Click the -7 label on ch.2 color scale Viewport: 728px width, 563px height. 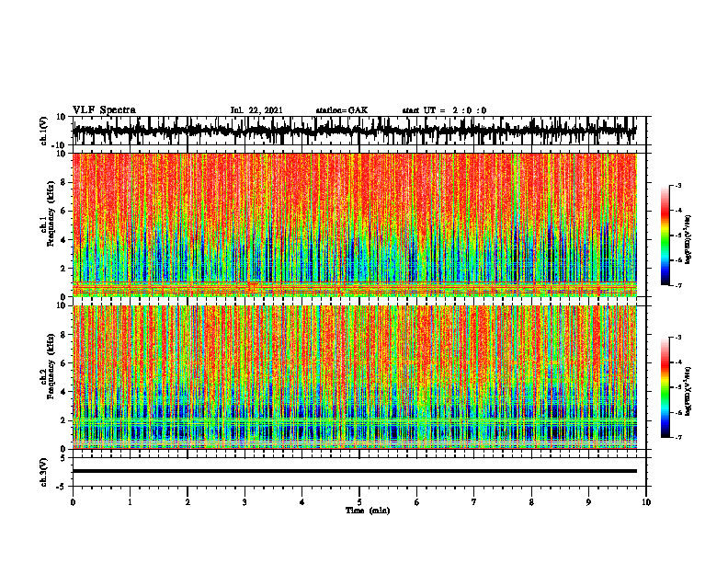pyautogui.click(x=678, y=437)
